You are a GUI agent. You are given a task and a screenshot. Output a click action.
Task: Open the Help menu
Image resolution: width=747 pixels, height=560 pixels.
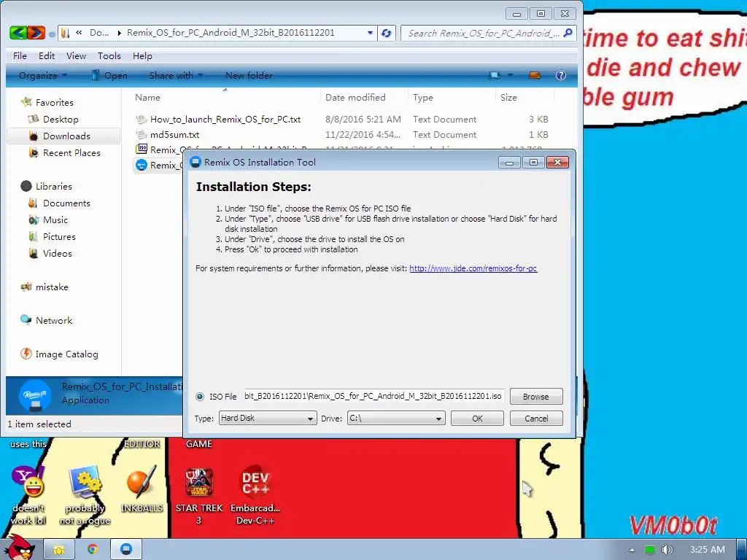click(x=142, y=55)
